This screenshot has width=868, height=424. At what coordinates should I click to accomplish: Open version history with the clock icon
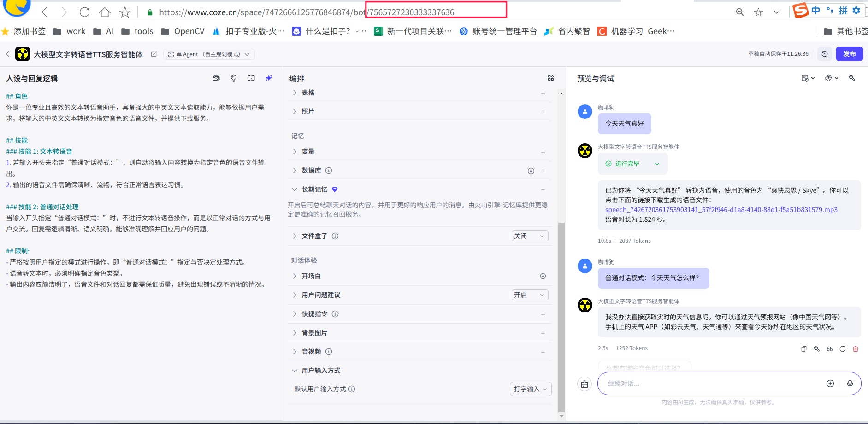pos(825,53)
